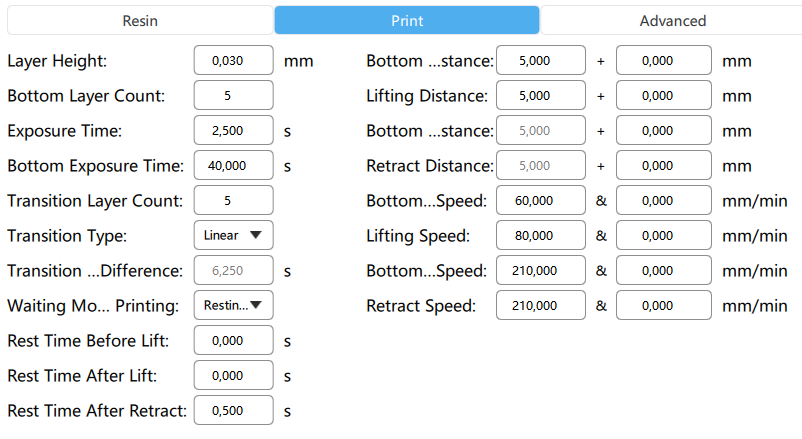Viewport: 802px width, 439px height.
Task: Edit Rest Time Before Lift value
Action: [233, 340]
